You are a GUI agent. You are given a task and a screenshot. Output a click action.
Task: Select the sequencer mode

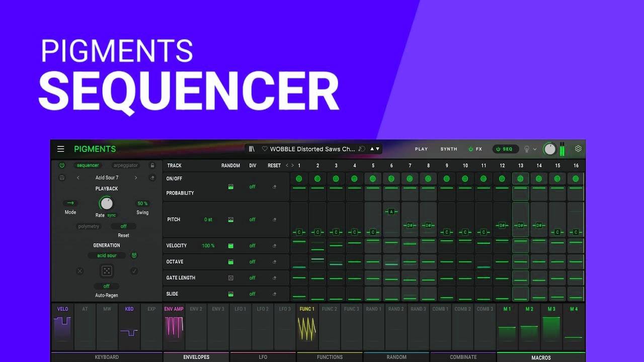click(88, 165)
